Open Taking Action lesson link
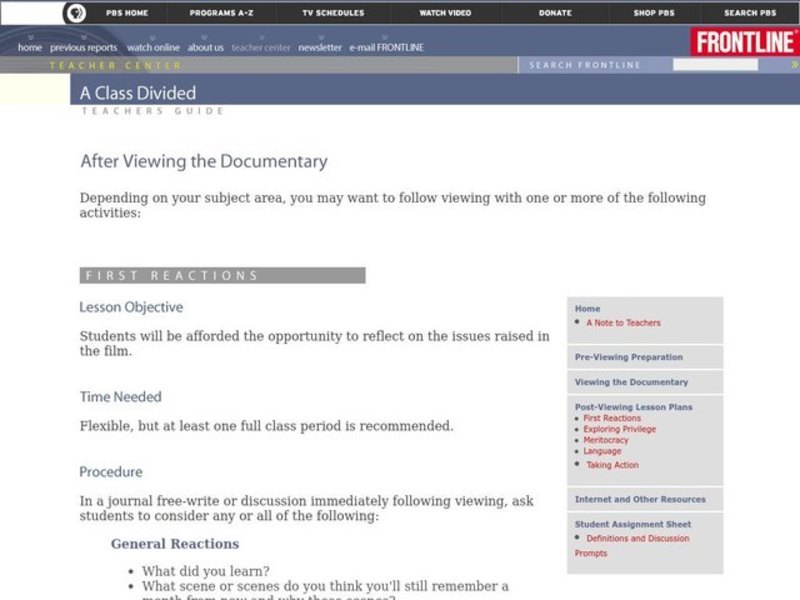This screenshot has width=800, height=600. [612, 465]
